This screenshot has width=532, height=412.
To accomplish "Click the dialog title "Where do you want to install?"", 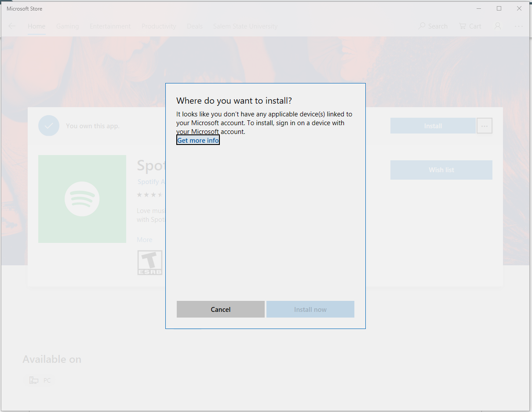I will (x=234, y=101).
